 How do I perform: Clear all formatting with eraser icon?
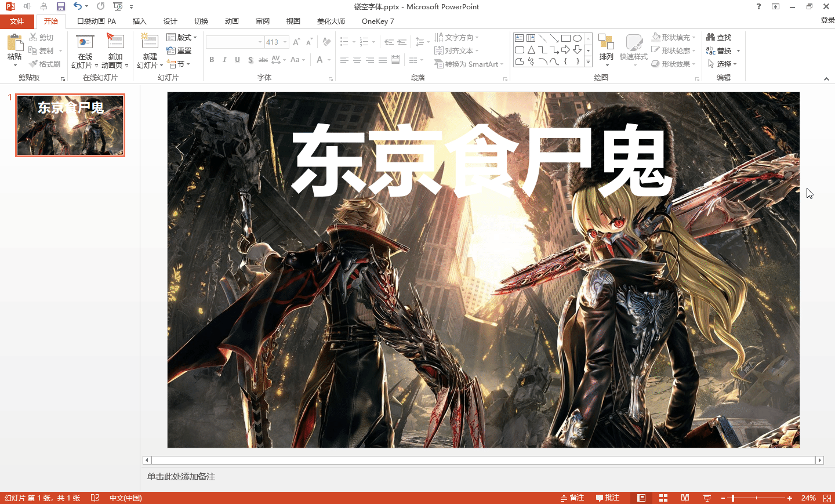327,42
